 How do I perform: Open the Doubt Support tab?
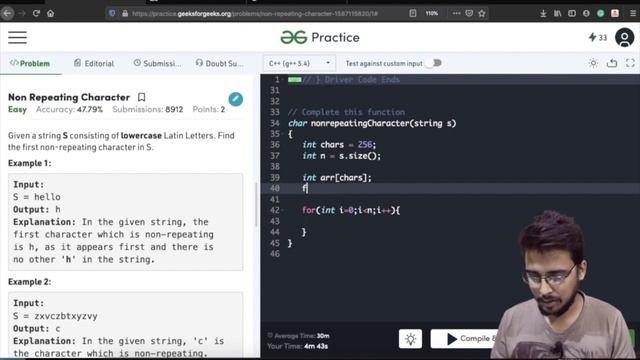click(x=219, y=63)
